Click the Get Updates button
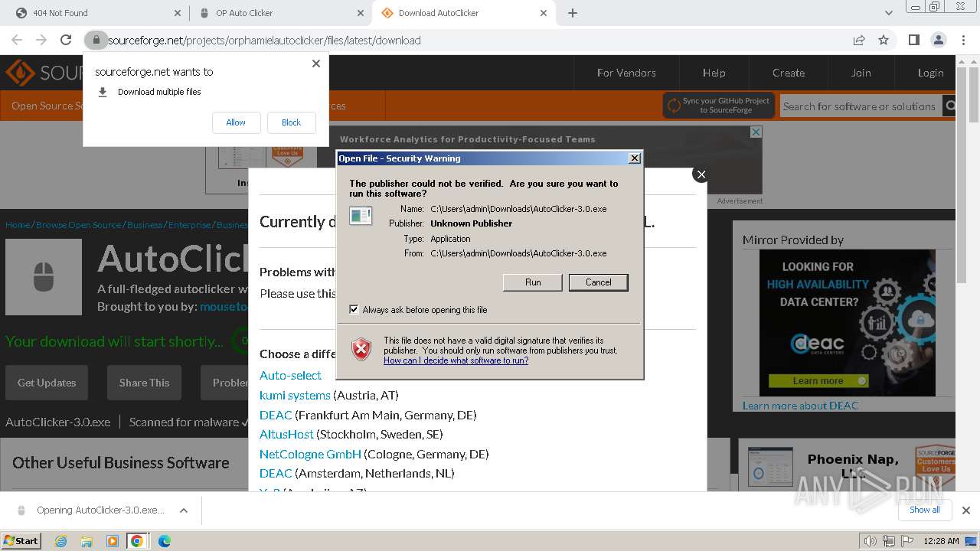Viewport: 980px width, 551px height. pos(47,383)
